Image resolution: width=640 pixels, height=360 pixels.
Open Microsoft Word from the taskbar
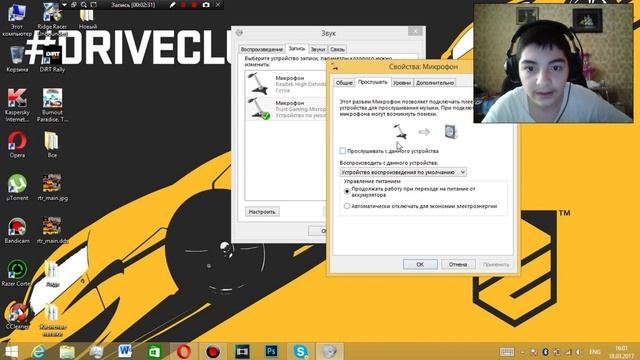125,351
